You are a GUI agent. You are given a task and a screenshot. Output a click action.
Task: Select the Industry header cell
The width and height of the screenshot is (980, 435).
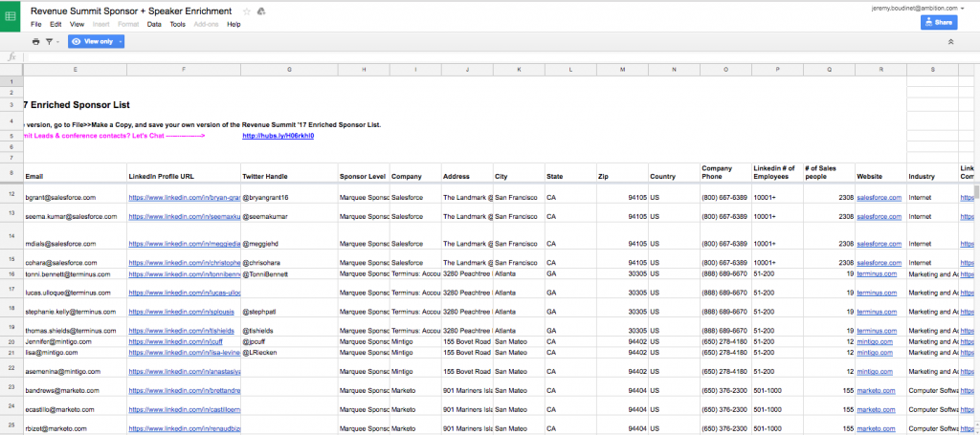coord(932,172)
